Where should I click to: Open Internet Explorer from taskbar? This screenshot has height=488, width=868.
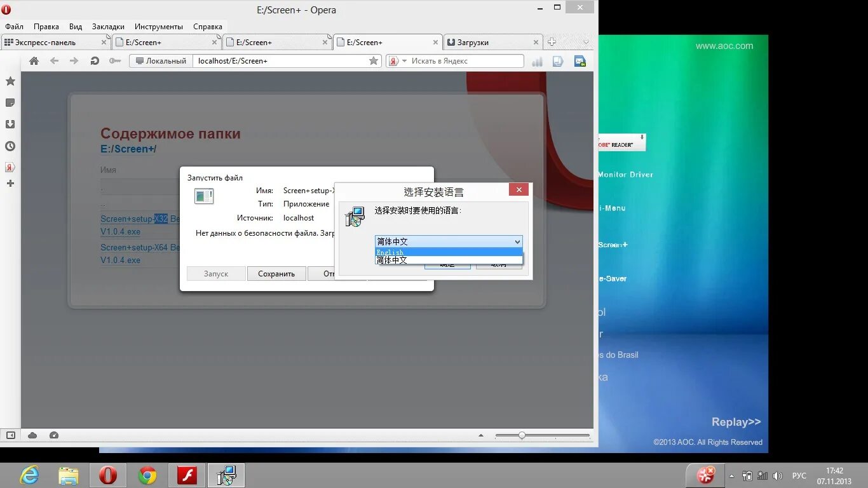29,475
